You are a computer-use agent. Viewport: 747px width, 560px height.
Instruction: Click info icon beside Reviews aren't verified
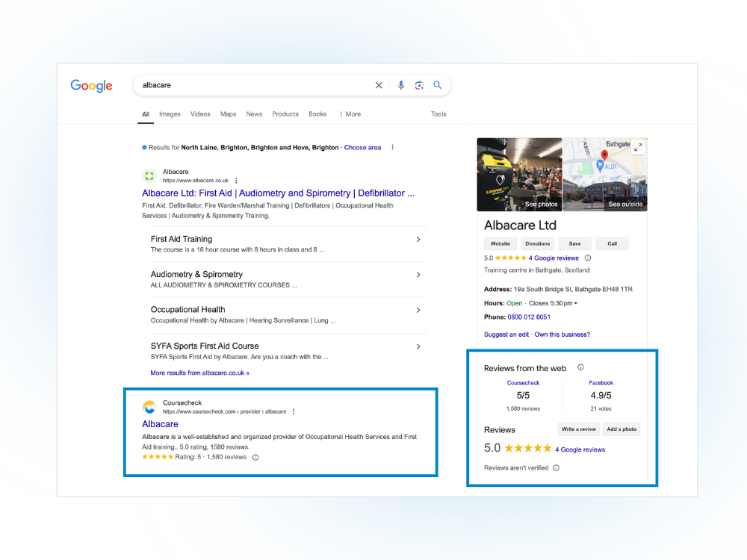click(556, 468)
